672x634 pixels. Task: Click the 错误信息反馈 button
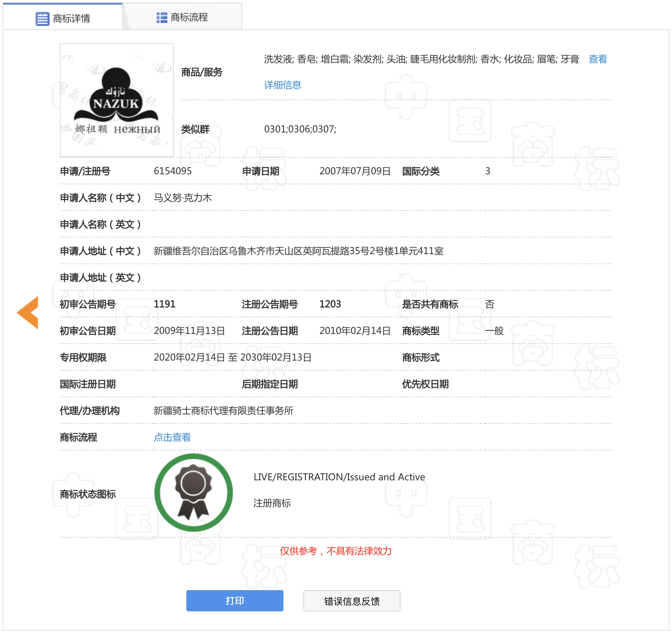(352, 600)
